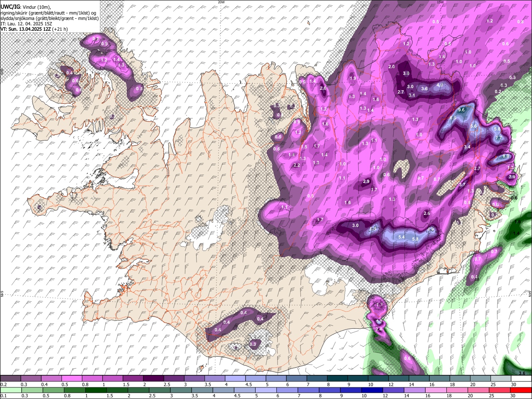
Task: Select the dark purple snow swatch between 2 and 2.5
Action: point(153,379)
